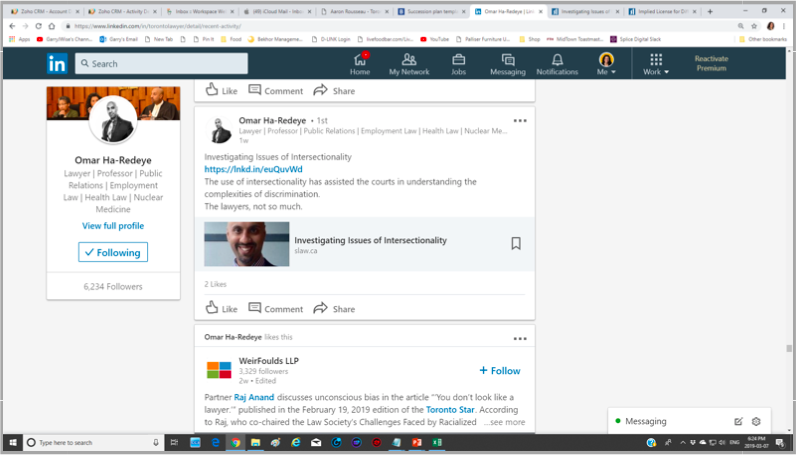Expand the Me profile menu

tap(606, 64)
